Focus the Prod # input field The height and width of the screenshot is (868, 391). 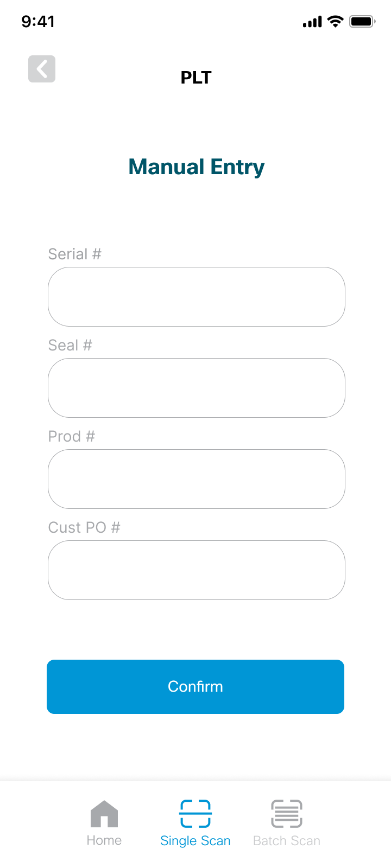pos(197,479)
